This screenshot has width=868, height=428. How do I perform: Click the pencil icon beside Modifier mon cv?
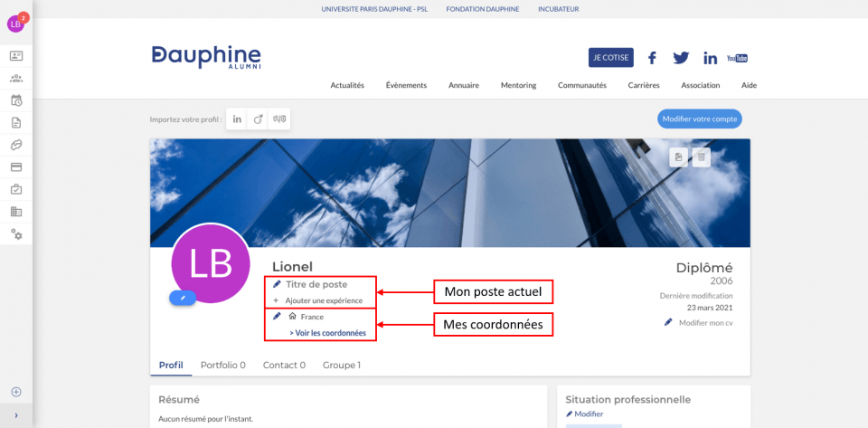[x=668, y=322]
